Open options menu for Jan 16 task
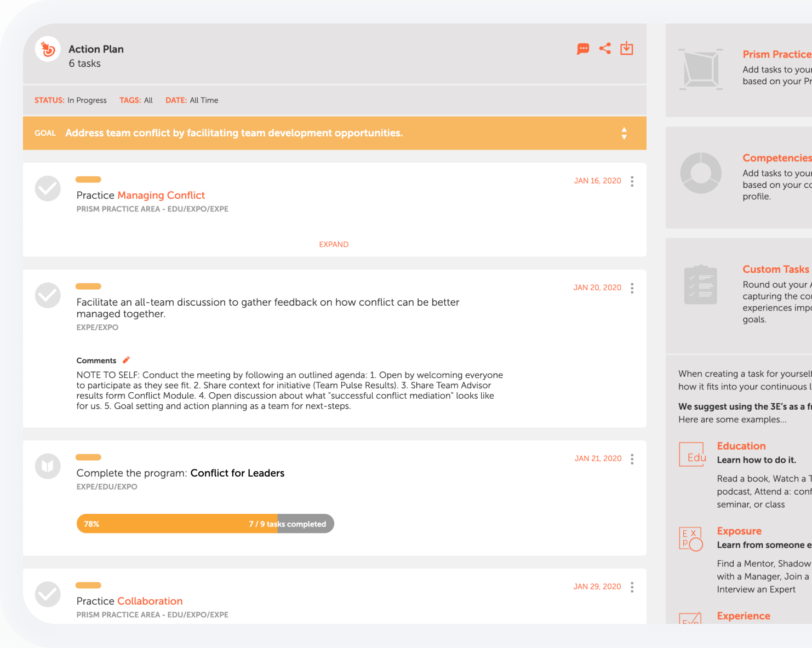Image resolution: width=812 pixels, height=648 pixels. (632, 181)
